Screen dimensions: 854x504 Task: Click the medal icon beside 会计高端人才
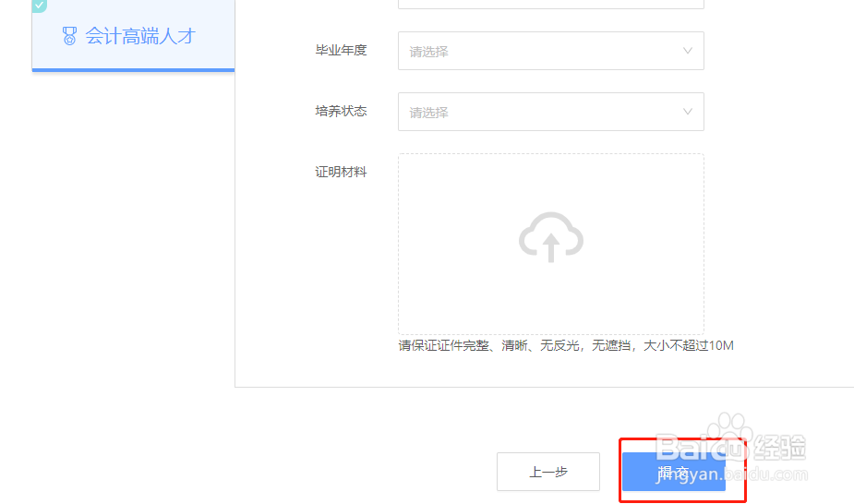pyautogui.click(x=69, y=36)
